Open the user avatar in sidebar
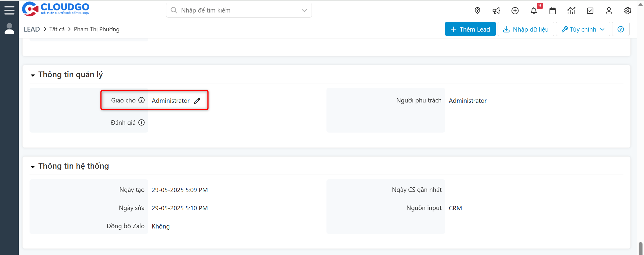This screenshot has width=644, height=255. click(9, 29)
